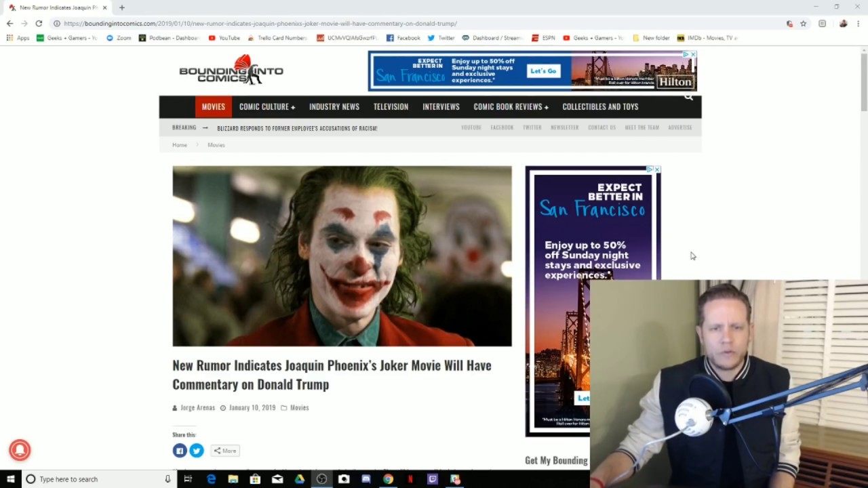
Task: Go back with the browser back arrow
Action: click(x=9, y=23)
